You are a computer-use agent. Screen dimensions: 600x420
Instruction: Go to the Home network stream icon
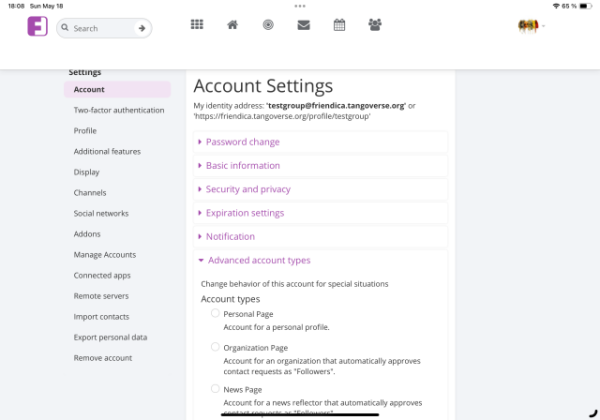pyautogui.click(x=232, y=25)
